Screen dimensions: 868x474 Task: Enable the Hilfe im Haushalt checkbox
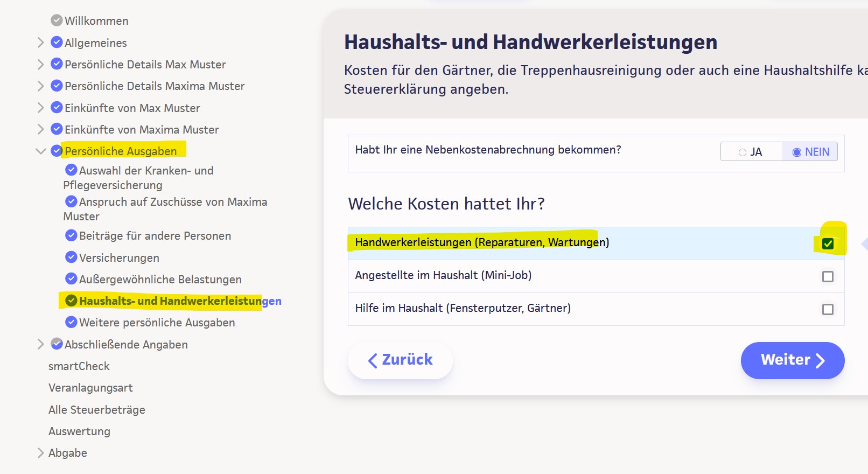point(828,309)
